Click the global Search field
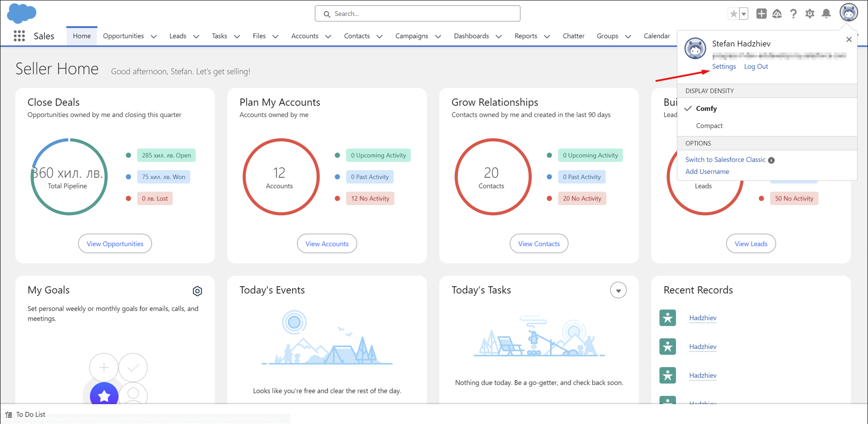Screen dimensions: 868x424 [x=418, y=13]
